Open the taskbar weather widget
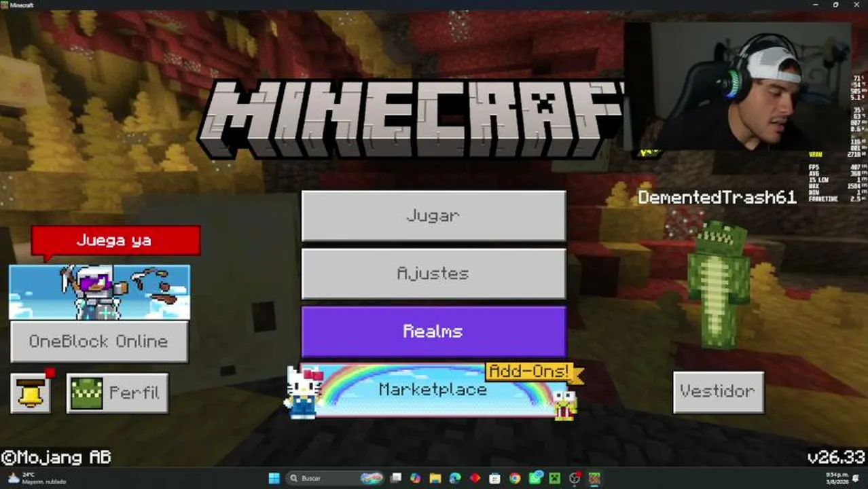 (x=35, y=478)
